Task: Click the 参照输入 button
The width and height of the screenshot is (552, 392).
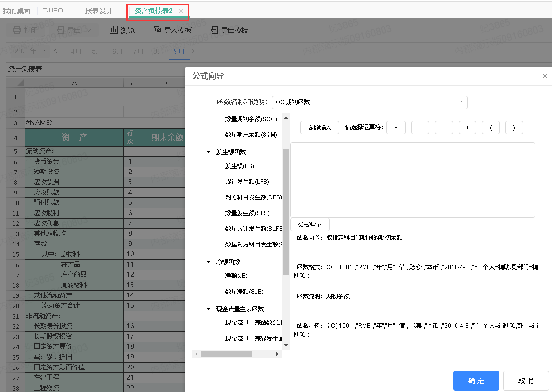Action: [x=320, y=127]
